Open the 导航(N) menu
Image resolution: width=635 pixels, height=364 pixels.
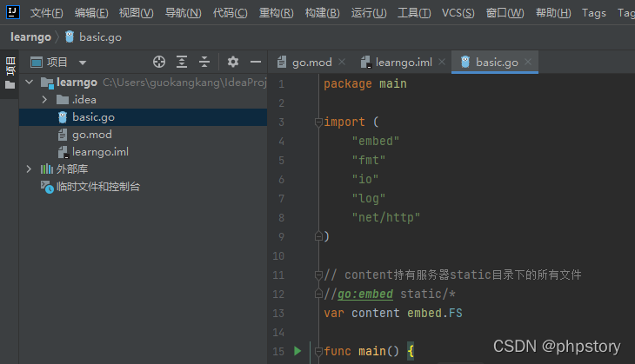click(x=183, y=13)
